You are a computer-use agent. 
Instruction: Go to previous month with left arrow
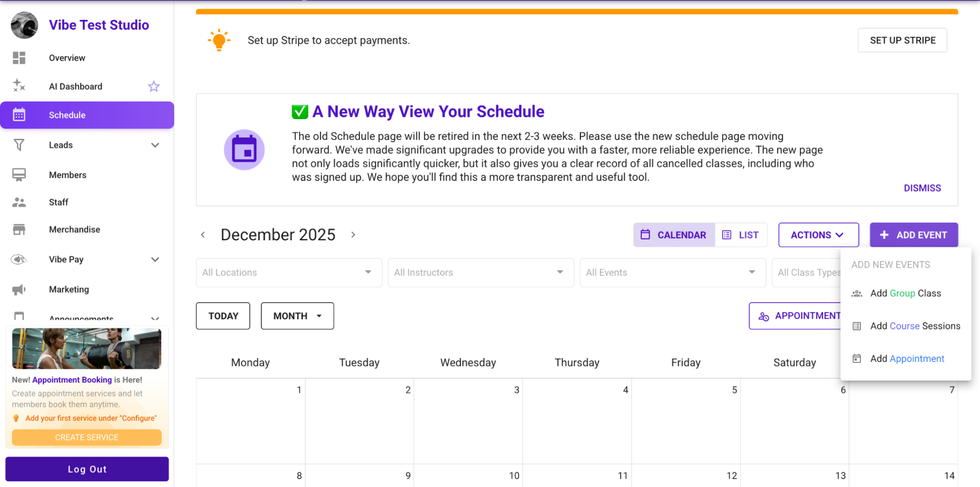203,235
